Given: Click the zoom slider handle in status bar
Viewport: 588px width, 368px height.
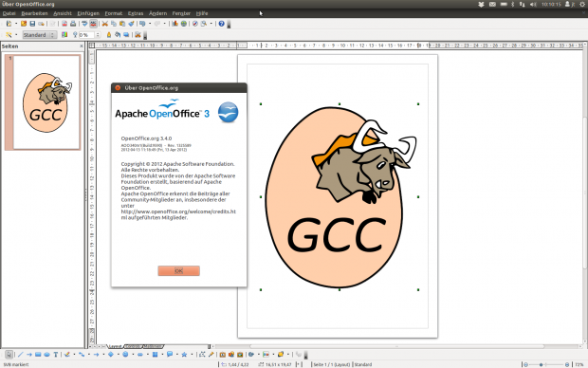Looking at the screenshot, I should (541, 364).
